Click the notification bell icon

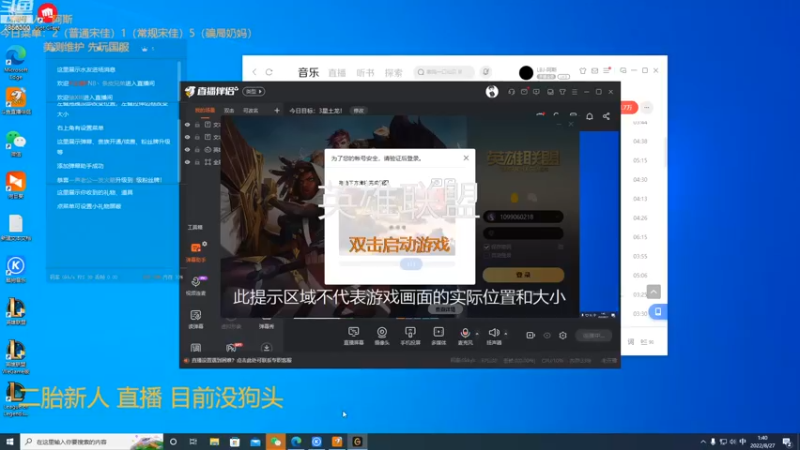point(589,116)
